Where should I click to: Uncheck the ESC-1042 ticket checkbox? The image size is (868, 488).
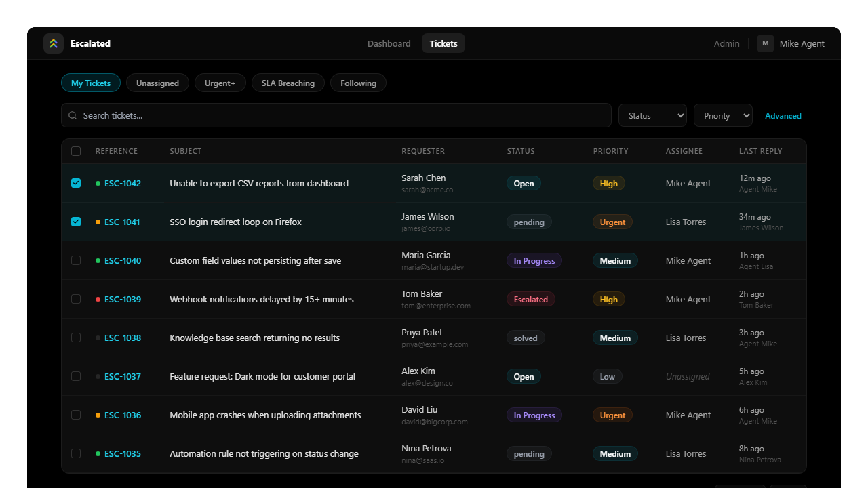click(x=76, y=183)
